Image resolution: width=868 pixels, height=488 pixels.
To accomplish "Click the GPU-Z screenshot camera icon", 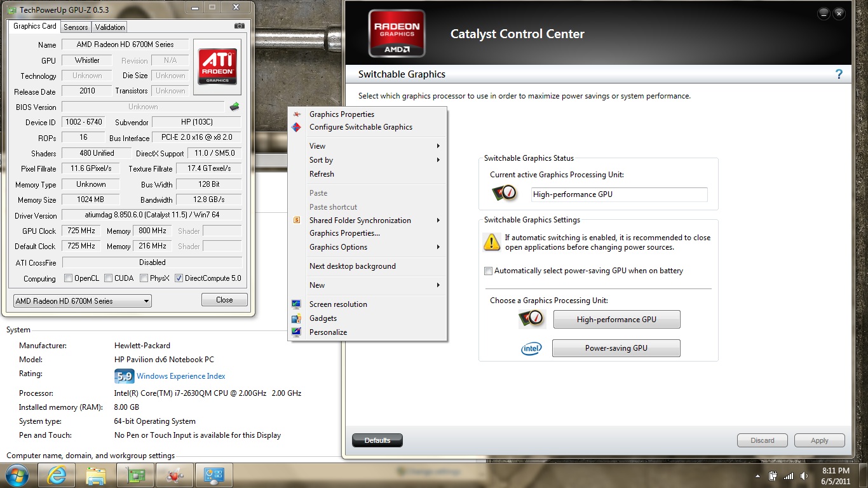I will (239, 26).
